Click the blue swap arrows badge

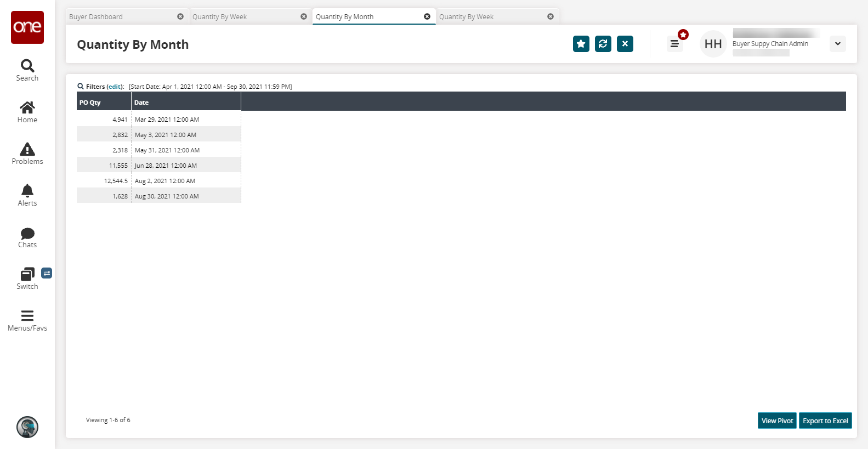(x=47, y=273)
